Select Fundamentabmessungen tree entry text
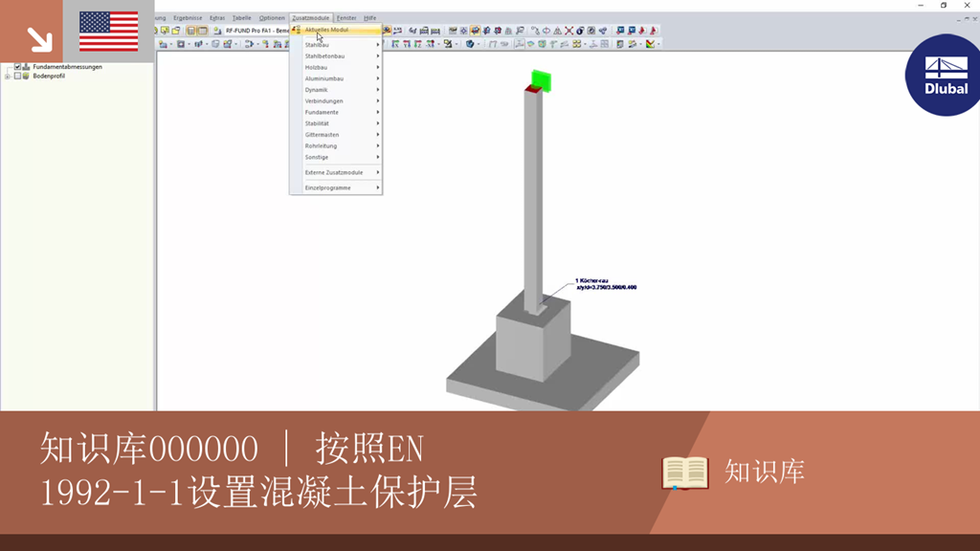 67,66
